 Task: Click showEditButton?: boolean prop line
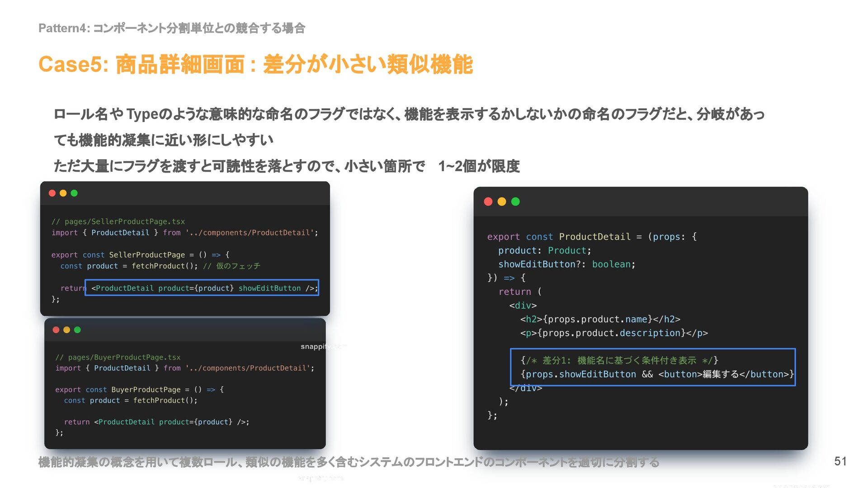coord(566,264)
